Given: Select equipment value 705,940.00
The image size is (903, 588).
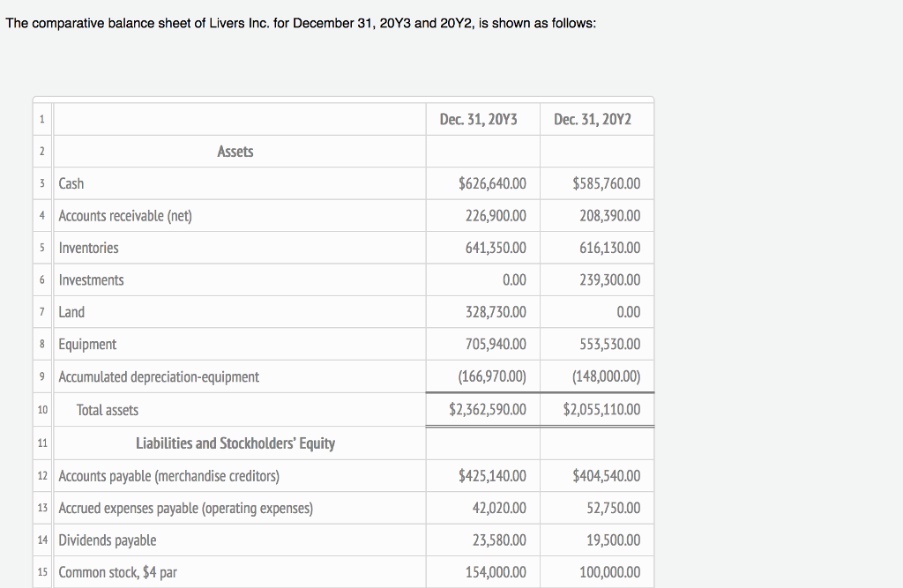Looking at the screenshot, I should click(496, 345).
